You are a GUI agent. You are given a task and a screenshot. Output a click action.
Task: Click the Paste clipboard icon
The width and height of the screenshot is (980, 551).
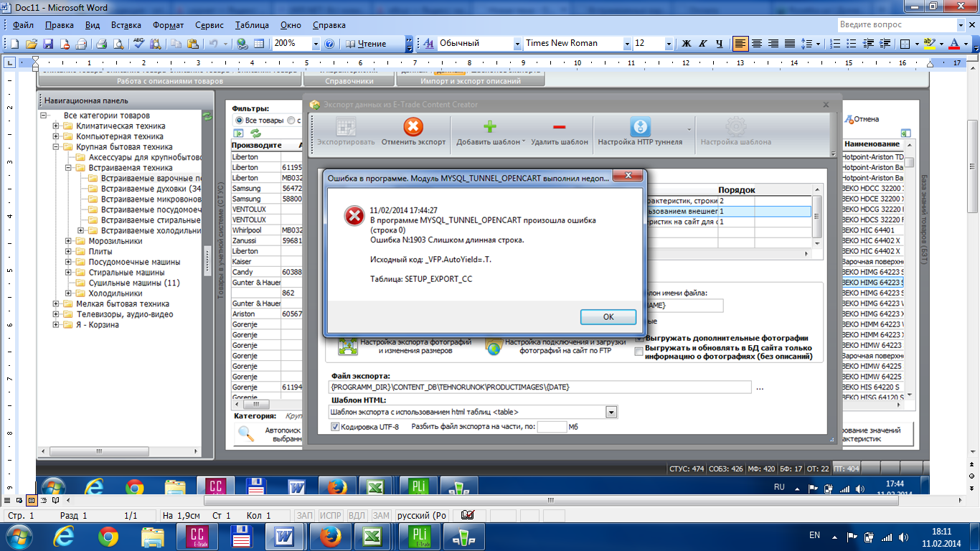(193, 44)
